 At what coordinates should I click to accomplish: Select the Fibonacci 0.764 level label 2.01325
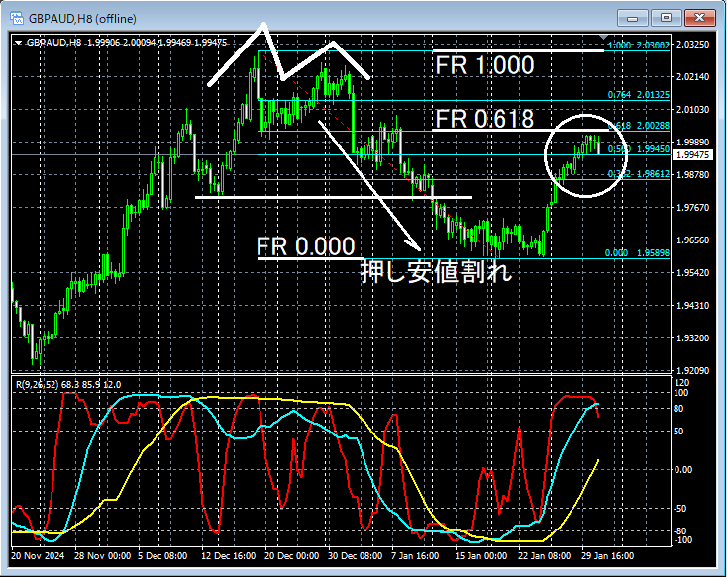[x=639, y=95]
